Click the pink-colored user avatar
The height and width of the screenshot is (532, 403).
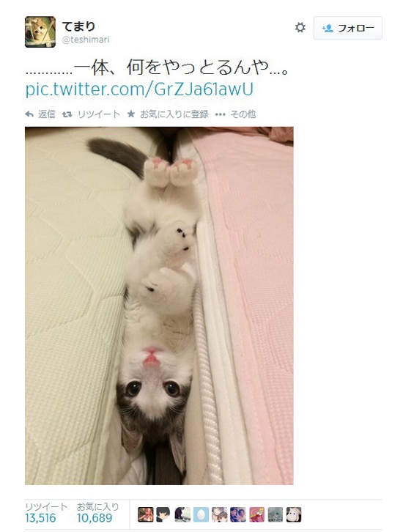pyautogui.click(x=256, y=514)
